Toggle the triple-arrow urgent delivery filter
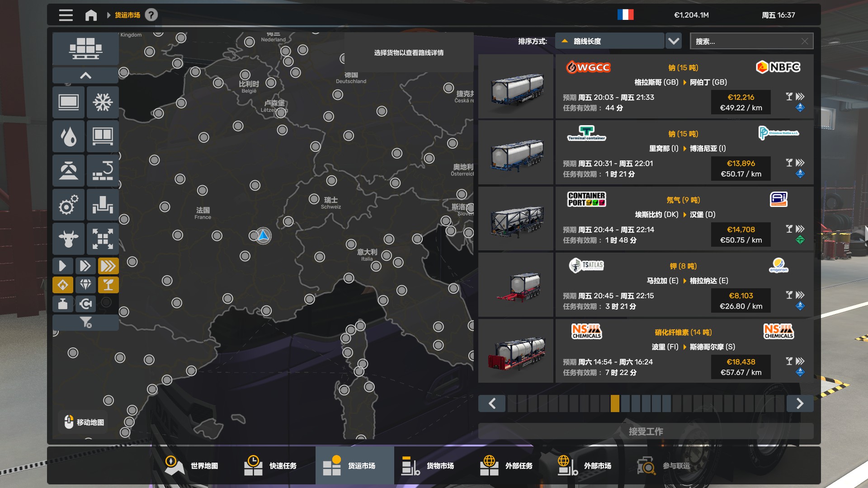The width and height of the screenshot is (868, 488). tap(108, 266)
